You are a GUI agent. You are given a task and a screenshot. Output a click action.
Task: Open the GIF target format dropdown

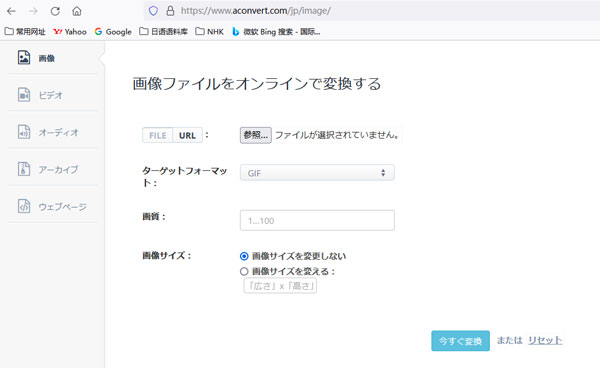pos(317,173)
